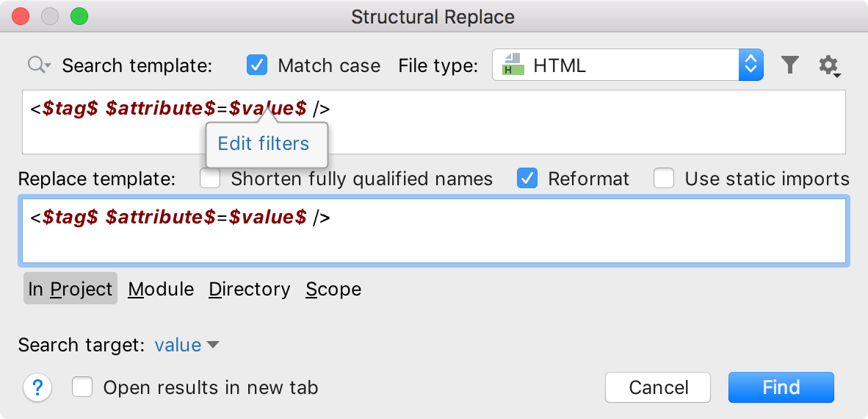Toggle the Reformat checkbox

(528, 179)
